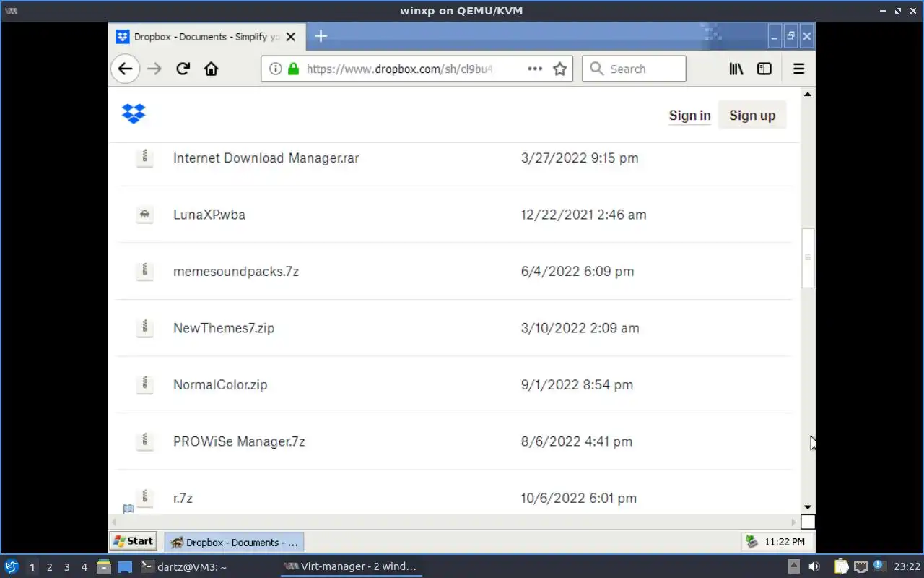The width and height of the screenshot is (924, 578).
Task: Open file memesoundpacks.7z
Action: (236, 272)
